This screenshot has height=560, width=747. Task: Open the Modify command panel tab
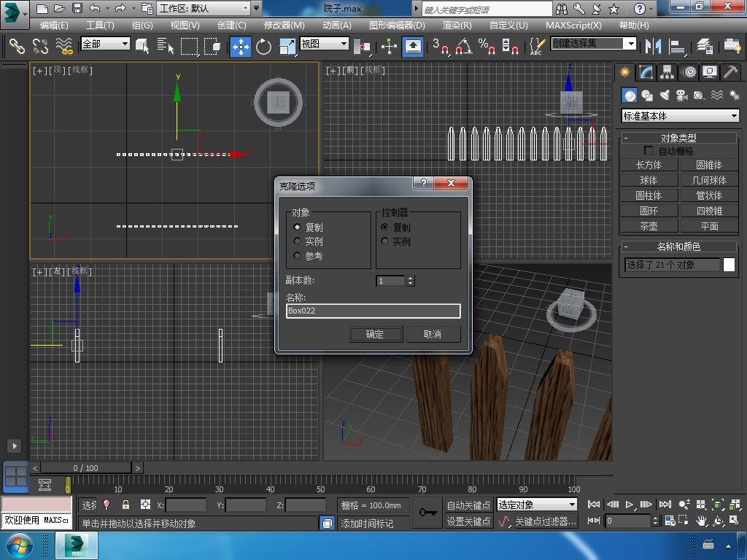(x=646, y=72)
